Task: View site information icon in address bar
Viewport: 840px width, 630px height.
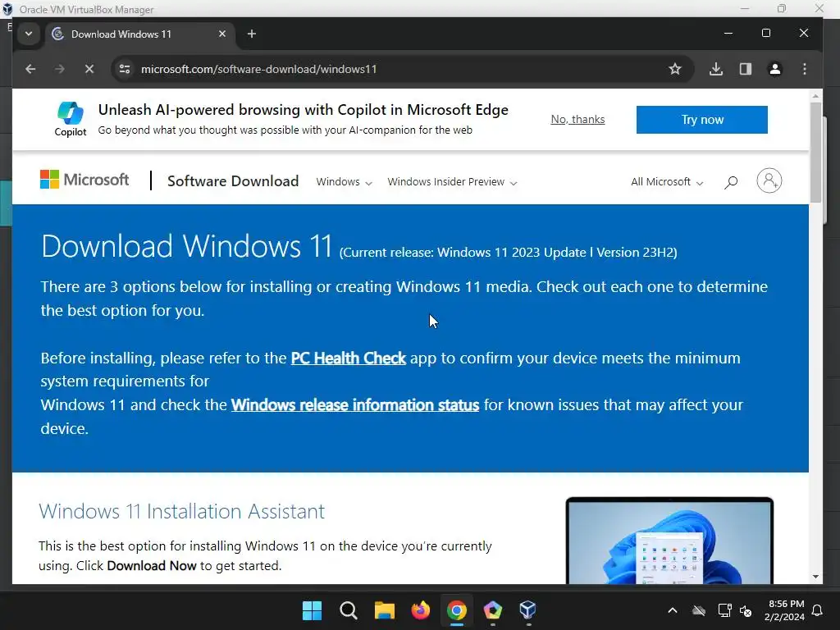Action: 125,69
